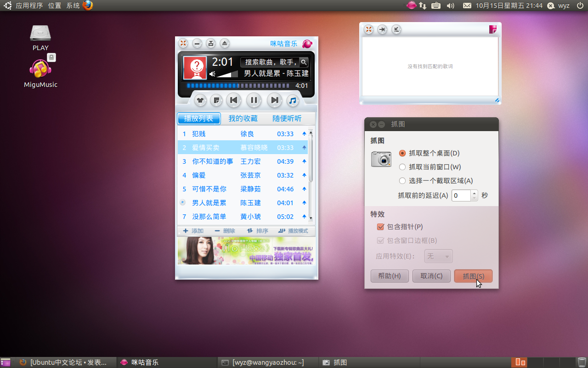Click the capture delay seconds field
Screen dimensions: 588x368
461,195
